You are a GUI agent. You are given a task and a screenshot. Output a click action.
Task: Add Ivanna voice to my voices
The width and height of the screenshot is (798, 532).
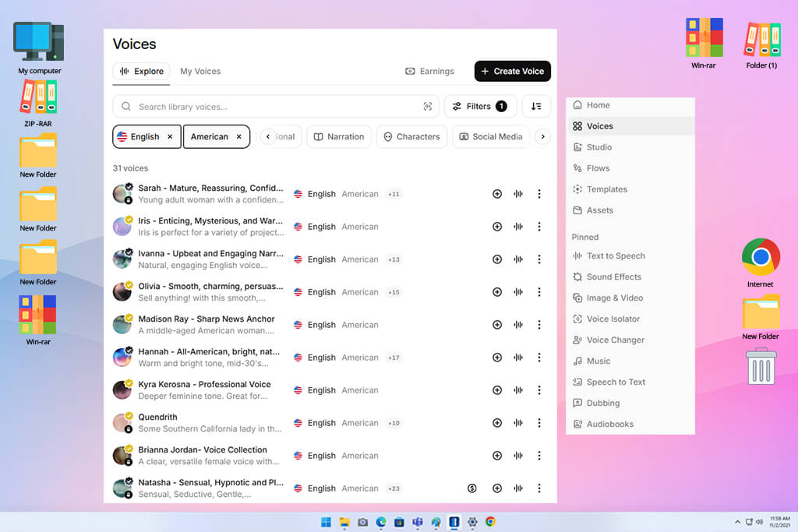coord(497,259)
